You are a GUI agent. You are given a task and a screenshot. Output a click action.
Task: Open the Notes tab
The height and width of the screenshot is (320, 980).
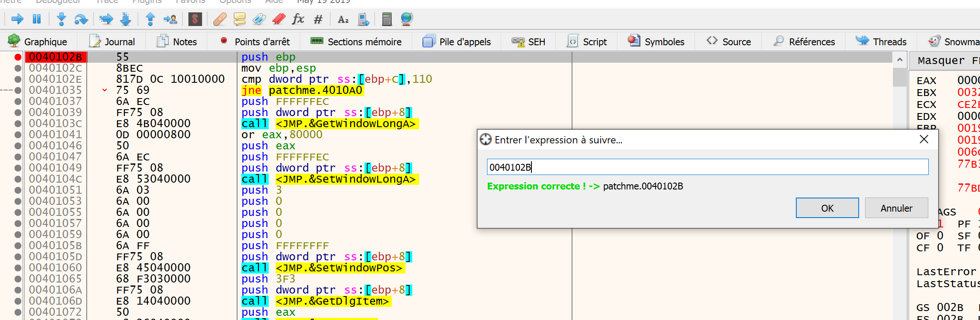point(176,41)
